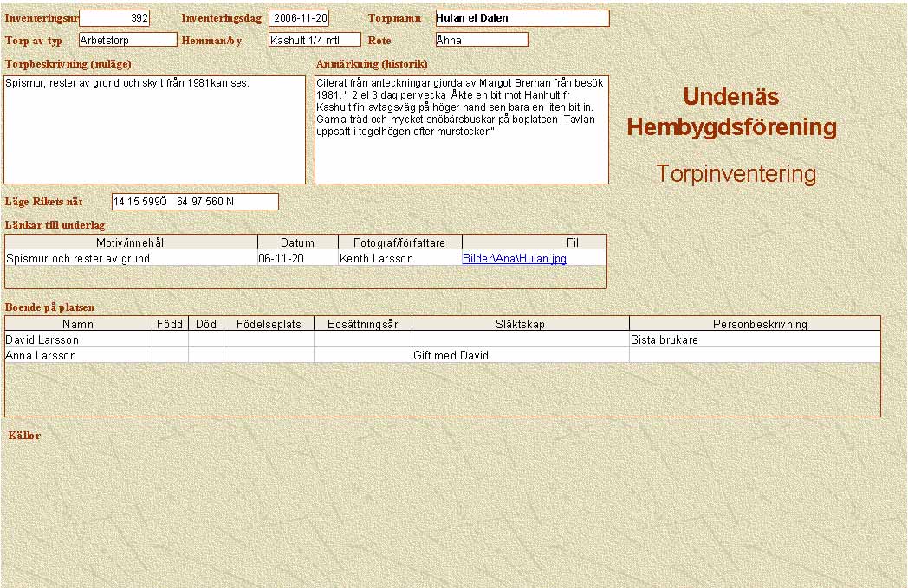Select the Rote field containing Åhna
The width and height of the screenshot is (908, 588).
pyautogui.click(x=482, y=40)
